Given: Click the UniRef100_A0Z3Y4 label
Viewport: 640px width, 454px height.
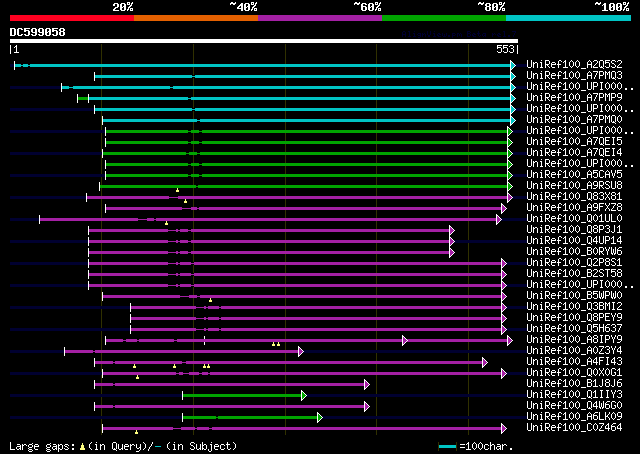Looking at the screenshot, I should (x=574, y=351).
